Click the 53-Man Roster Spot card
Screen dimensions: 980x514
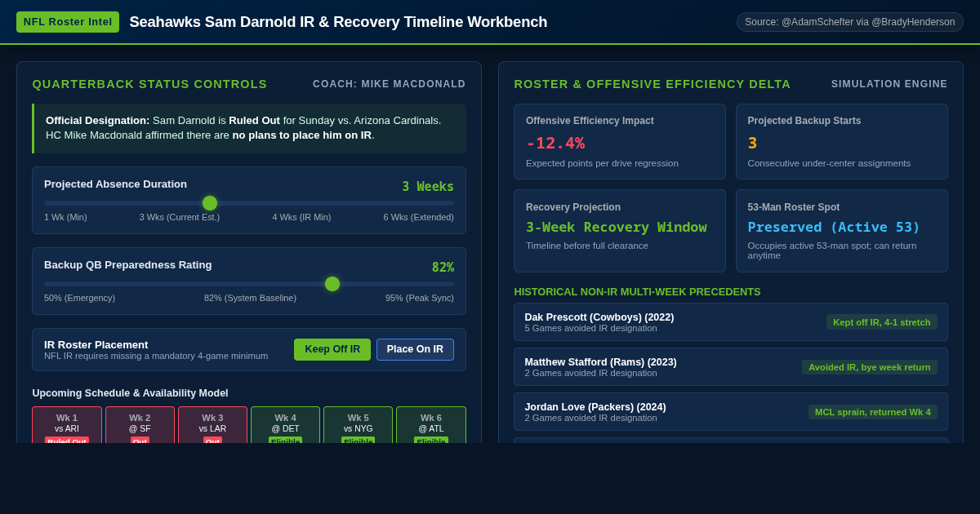[x=842, y=231]
